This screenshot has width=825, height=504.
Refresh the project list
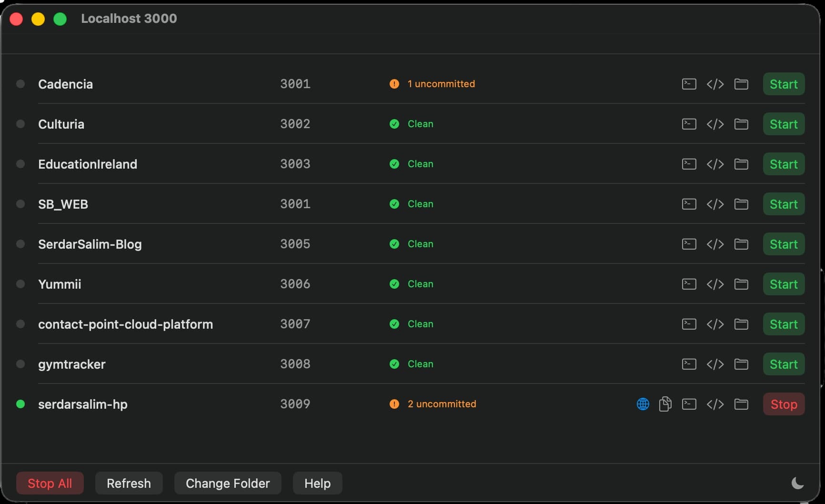pos(129,483)
